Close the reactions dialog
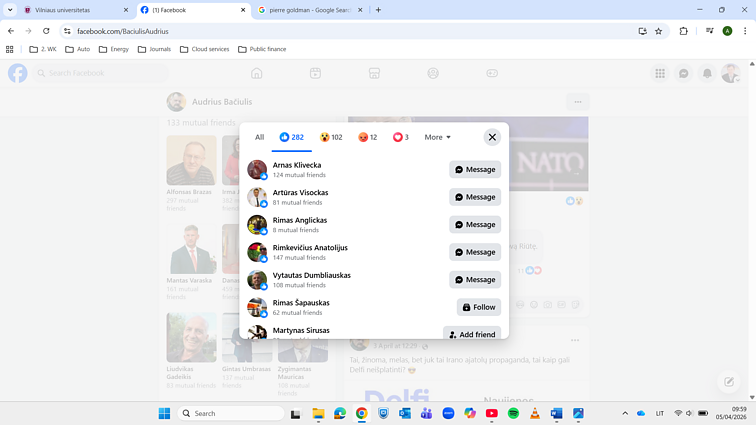The height and width of the screenshot is (425, 756). 492,137
